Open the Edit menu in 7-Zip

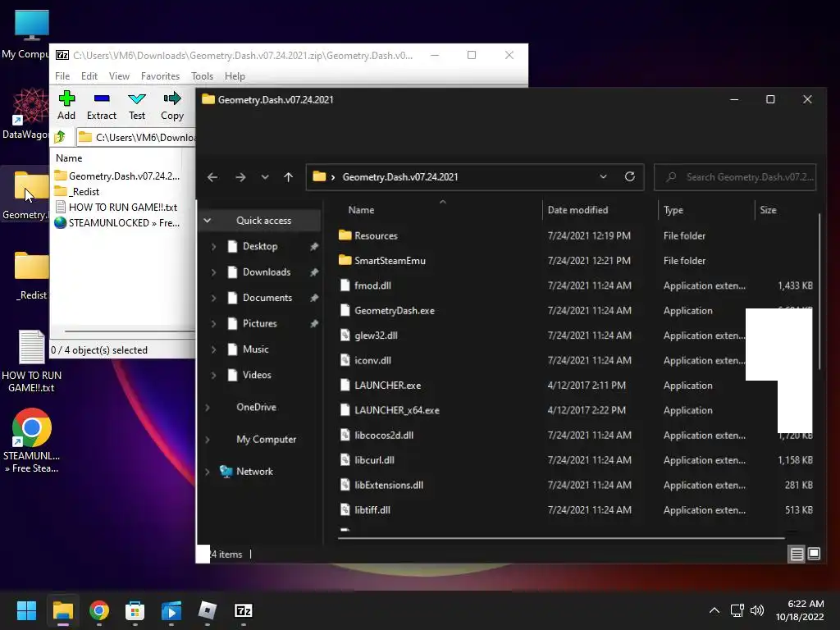pos(89,76)
